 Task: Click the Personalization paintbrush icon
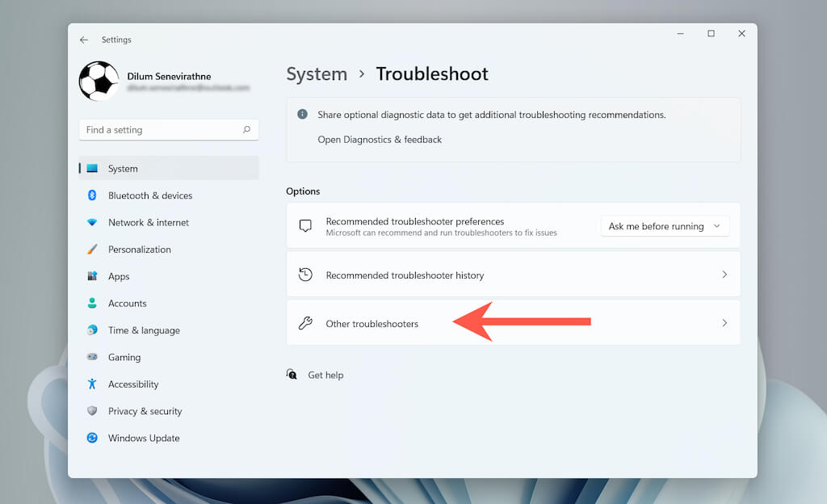92,250
